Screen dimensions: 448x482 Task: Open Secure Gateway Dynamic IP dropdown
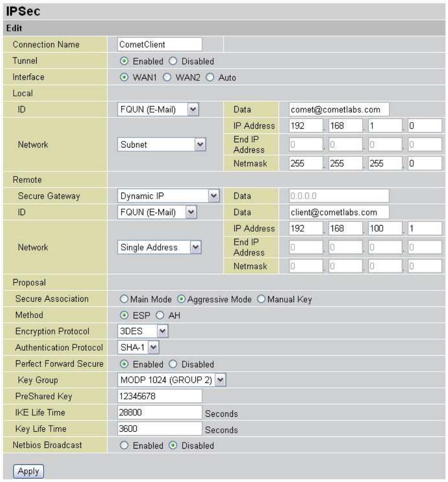[x=169, y=196]
